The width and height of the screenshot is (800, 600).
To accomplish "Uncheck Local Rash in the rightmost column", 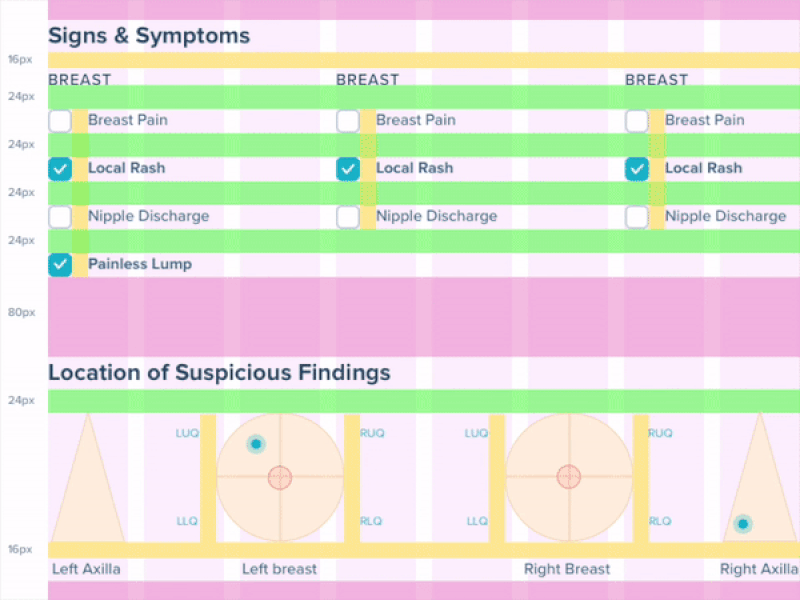I will pyautogui.click(x=636, y=168).
